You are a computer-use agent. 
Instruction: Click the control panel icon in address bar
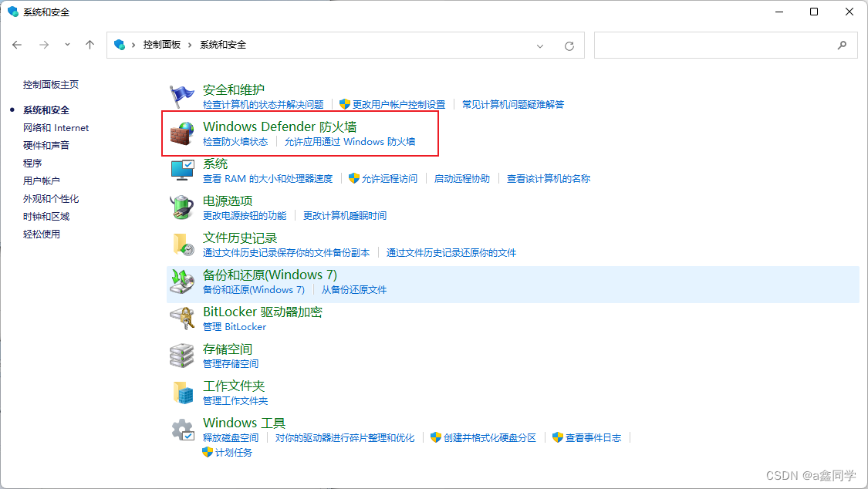click(x=119, y=45)
